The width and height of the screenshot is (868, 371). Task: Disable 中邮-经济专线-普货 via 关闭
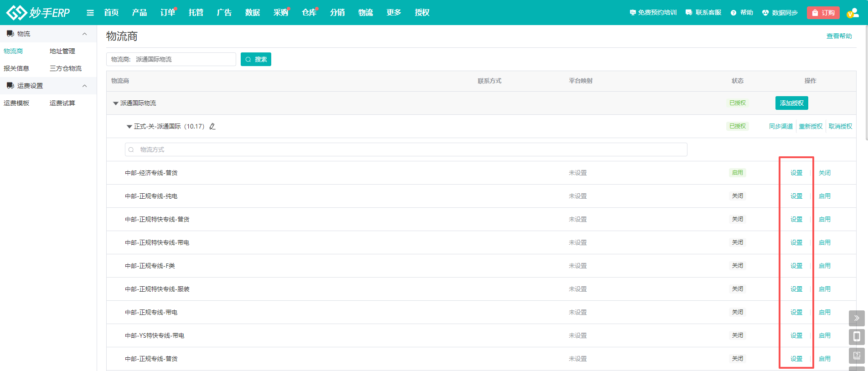pyautogui.click(x=824, y=173)
